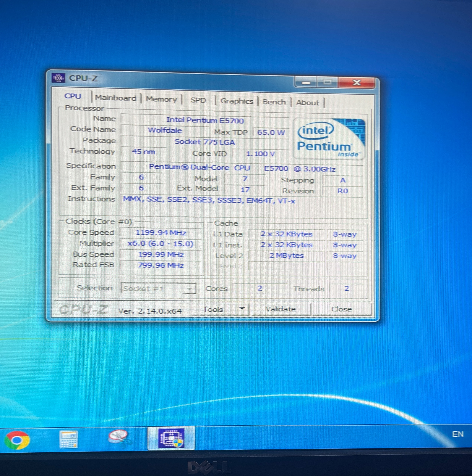Open the Memory tab
Image resolution: width=472 pixels, height=476 pixels.
(x=161, y=99)
